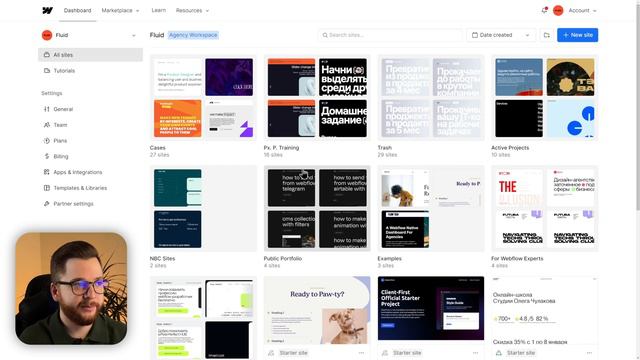Click the Tutorials folder icon
The image size is (640, 360).
click(x=47, y=71)
